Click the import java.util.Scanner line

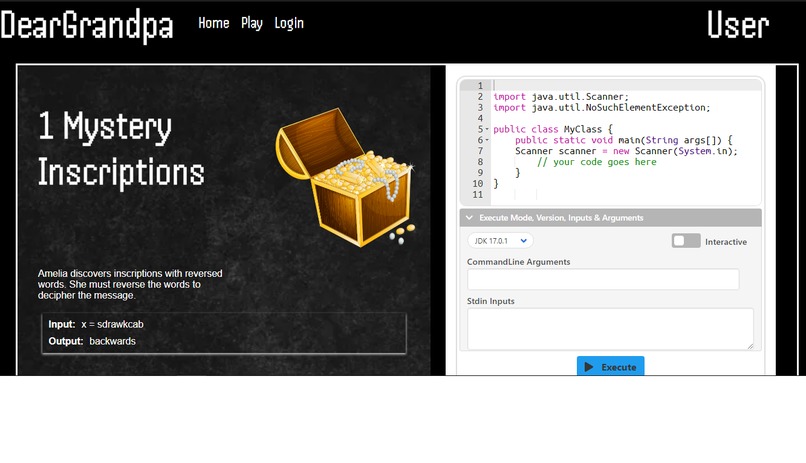561,97
